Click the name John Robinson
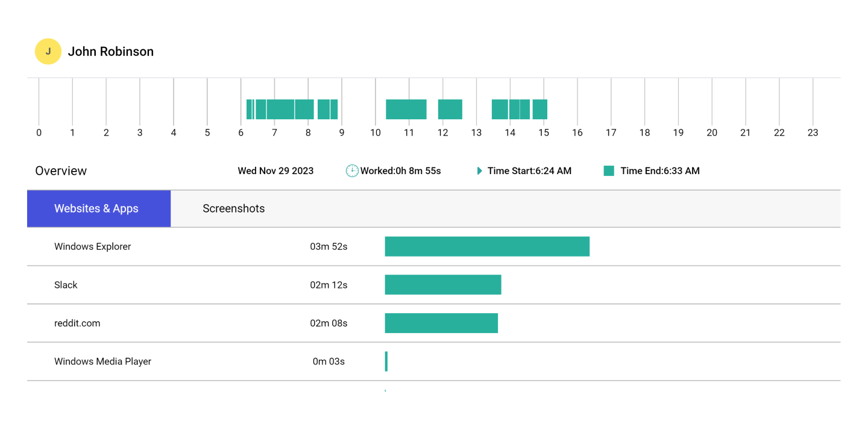Screen dimensions: 868x439 click(x=111, y=51)
